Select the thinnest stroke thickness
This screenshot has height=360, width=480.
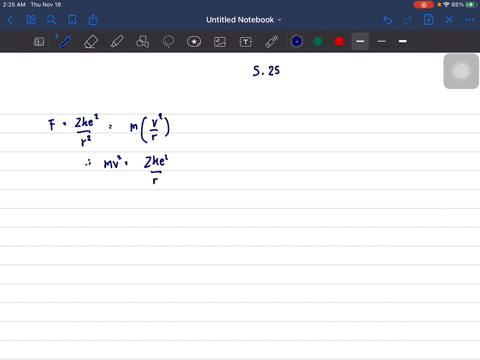click(x=382, y=41)
